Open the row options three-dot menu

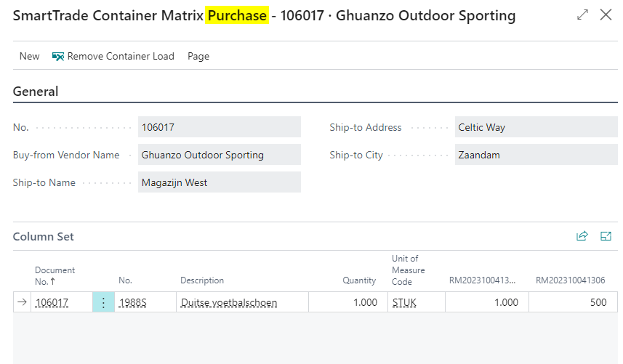[x=103, y=302]
